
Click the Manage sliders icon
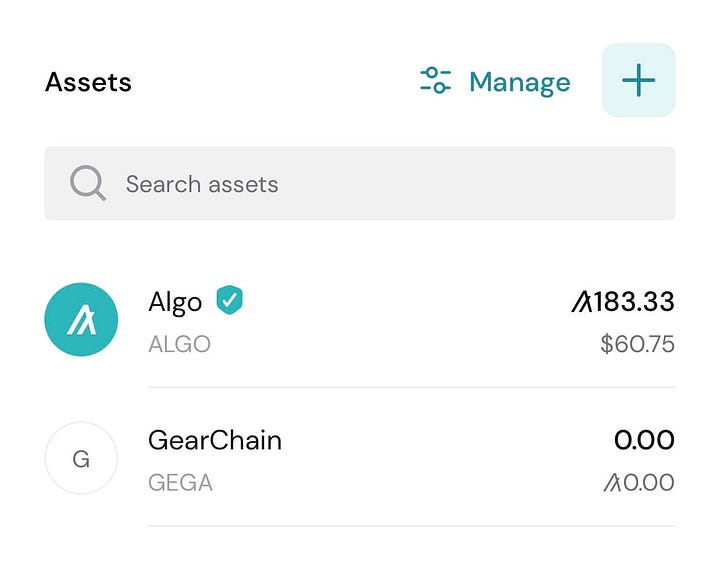(435, 80)
